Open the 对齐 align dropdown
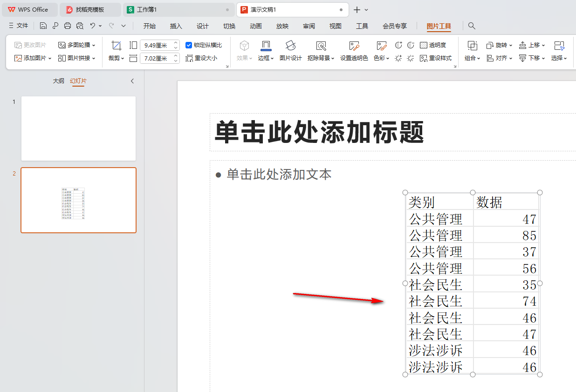This screenshot has width=576, height=392. click(499, 58)
